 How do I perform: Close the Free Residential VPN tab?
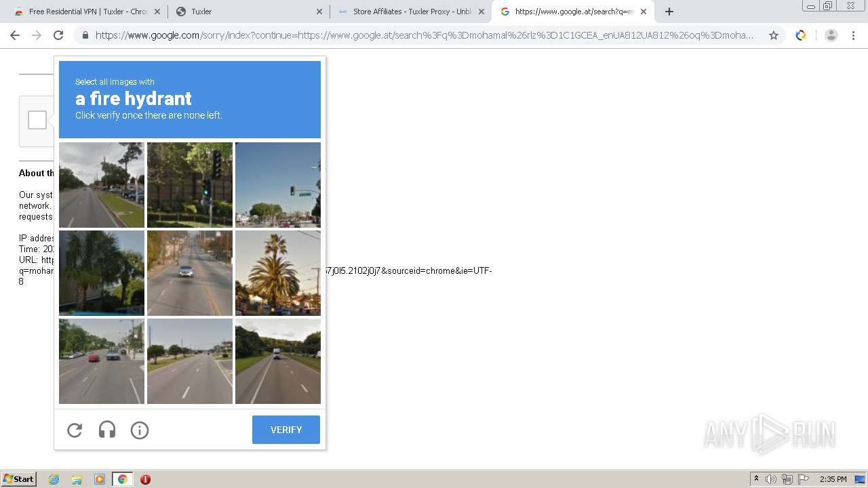pos(157,12)
